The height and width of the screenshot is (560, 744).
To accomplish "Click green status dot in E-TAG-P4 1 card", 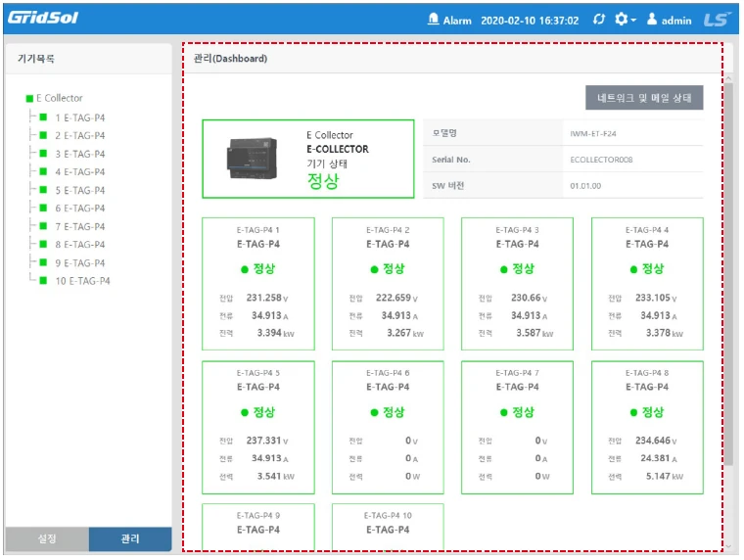I will (245, 269).
